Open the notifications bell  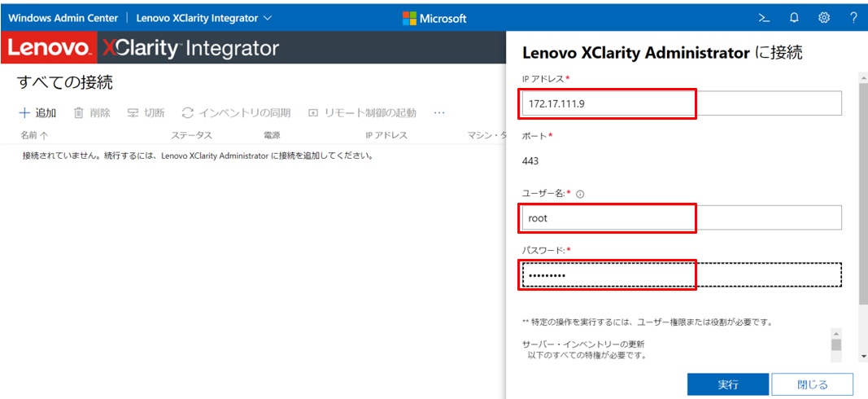794,18
